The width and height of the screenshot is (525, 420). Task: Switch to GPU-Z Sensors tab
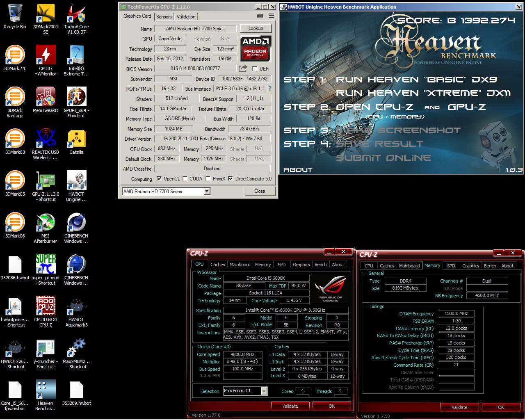point(164,17)
